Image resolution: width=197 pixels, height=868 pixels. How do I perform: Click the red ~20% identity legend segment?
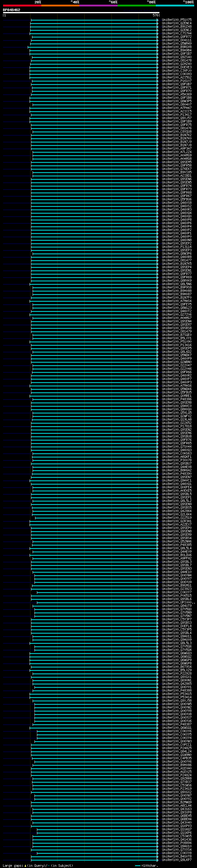click(22, 6)
